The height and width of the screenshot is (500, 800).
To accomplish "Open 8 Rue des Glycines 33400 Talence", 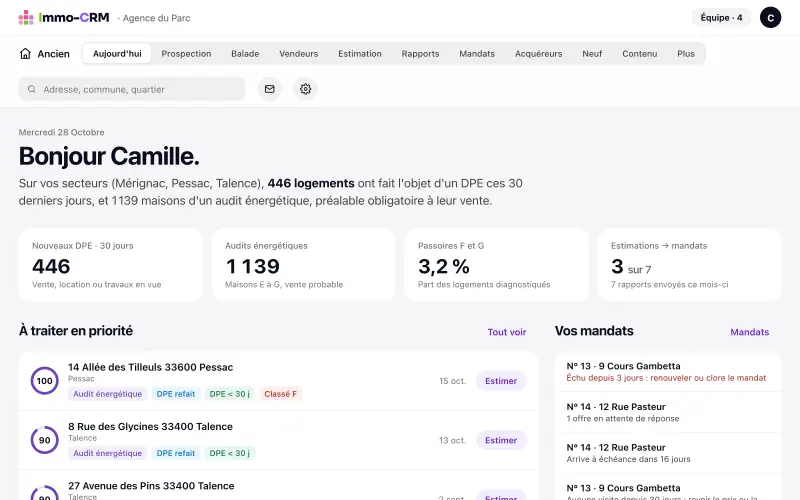I will pyautogui.click(x=150, y=427).
